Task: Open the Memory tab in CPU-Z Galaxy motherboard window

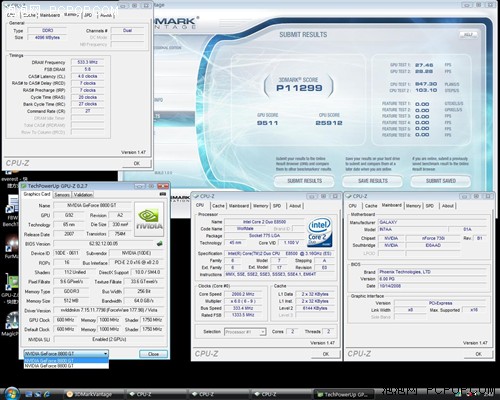Action: [x=413, y=206]
